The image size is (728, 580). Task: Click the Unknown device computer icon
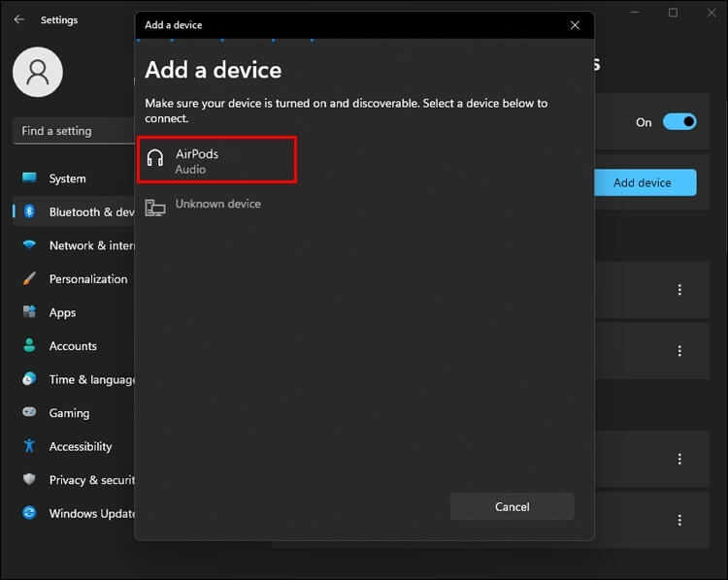pos(155,208)
